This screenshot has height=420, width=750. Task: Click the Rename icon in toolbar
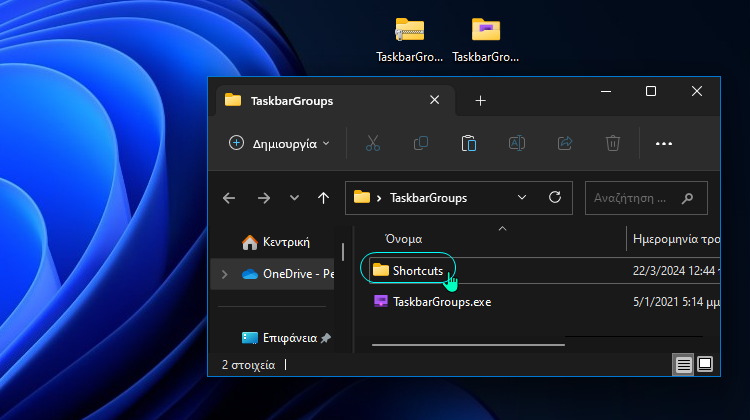click(517, 143)
